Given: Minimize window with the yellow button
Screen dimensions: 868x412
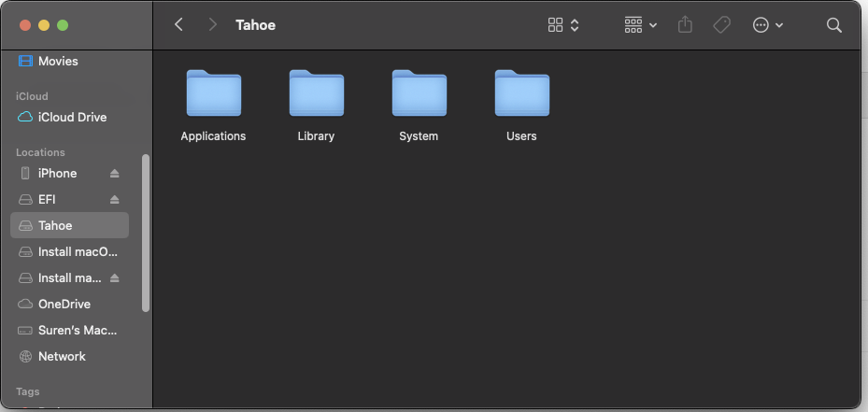Looking at the screenshot, I should tap(44, 25).
